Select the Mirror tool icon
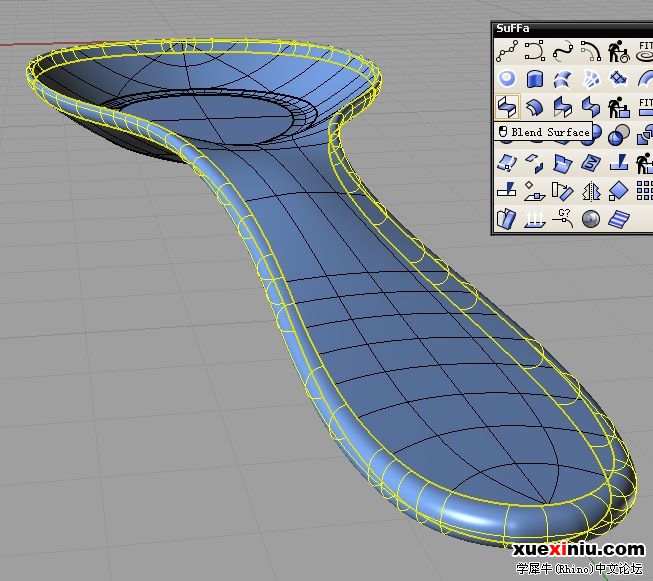 tap(591, 191)
